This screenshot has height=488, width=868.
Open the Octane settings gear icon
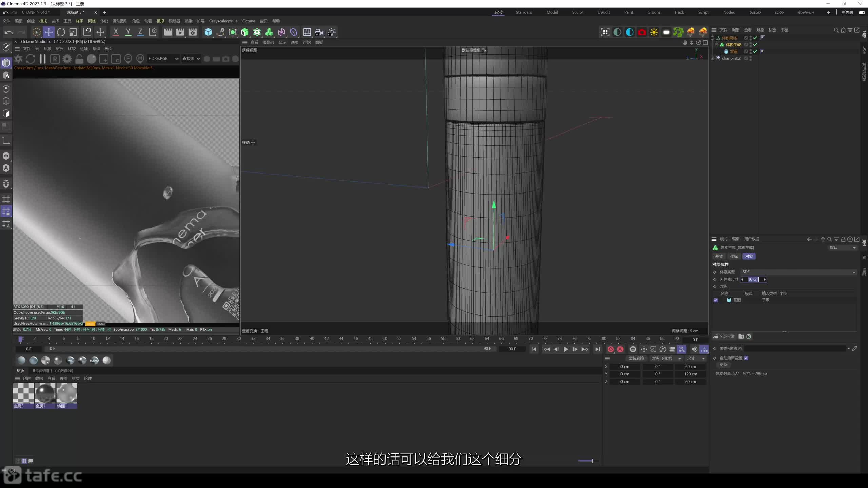pyautogui.click(x=67, y=59)
